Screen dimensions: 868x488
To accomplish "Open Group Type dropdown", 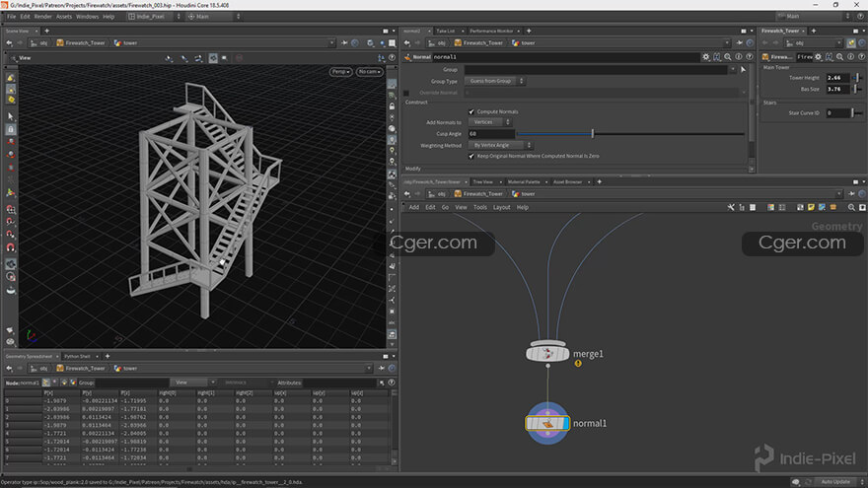I will (x=494, y=81).
